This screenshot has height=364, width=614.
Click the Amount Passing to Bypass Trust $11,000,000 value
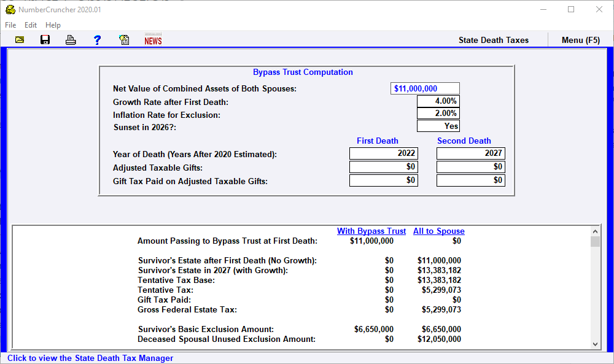point(371,241)
